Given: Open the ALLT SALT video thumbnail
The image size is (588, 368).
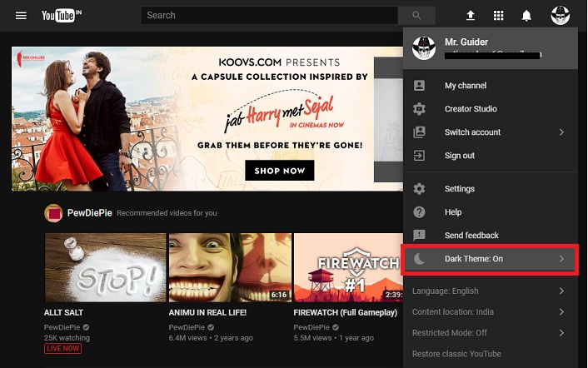Looking at the screenshot, I should (x=105, y=267).
